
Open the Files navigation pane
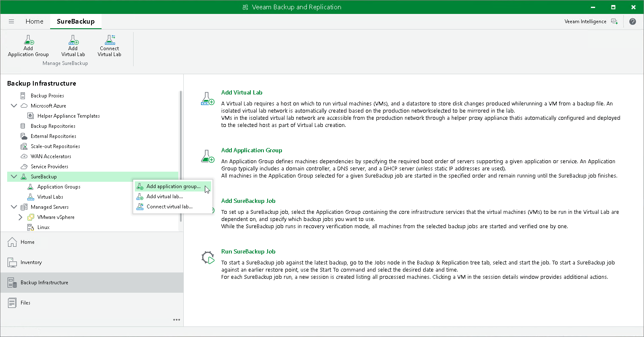92,303
